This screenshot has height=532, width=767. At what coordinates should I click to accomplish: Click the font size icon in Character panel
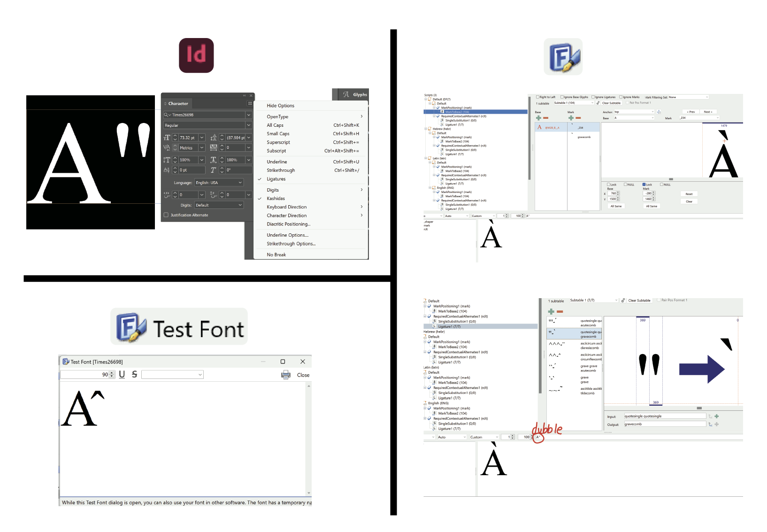(x=167, y=138)
